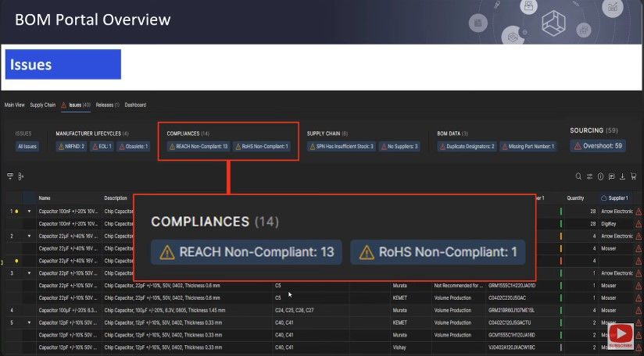Toggle the Overshoot: 59 sourcing filter
644x356 pixels.
click(x=598, y=146)
